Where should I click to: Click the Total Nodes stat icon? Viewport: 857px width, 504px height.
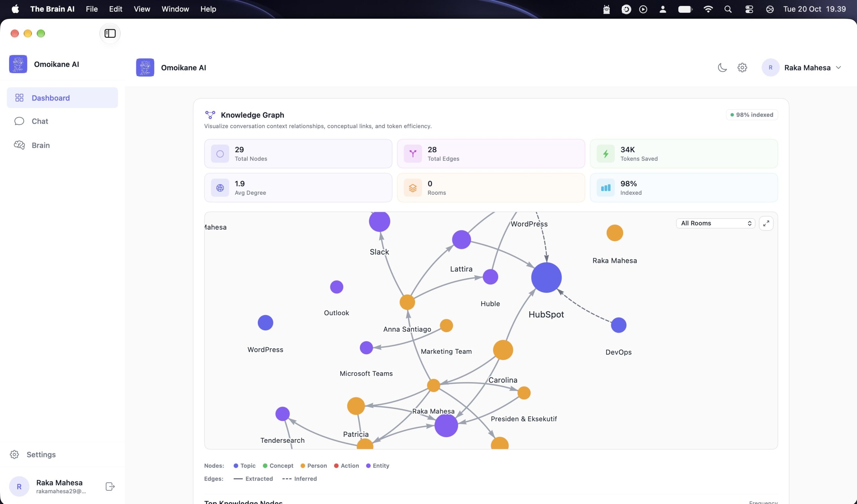pos(220,154)
